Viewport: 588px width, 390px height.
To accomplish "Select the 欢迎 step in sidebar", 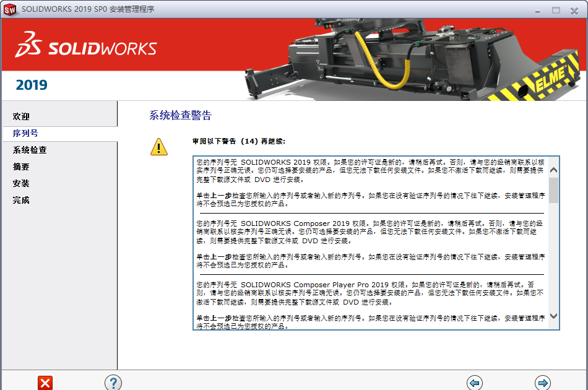I will (21, 116).
